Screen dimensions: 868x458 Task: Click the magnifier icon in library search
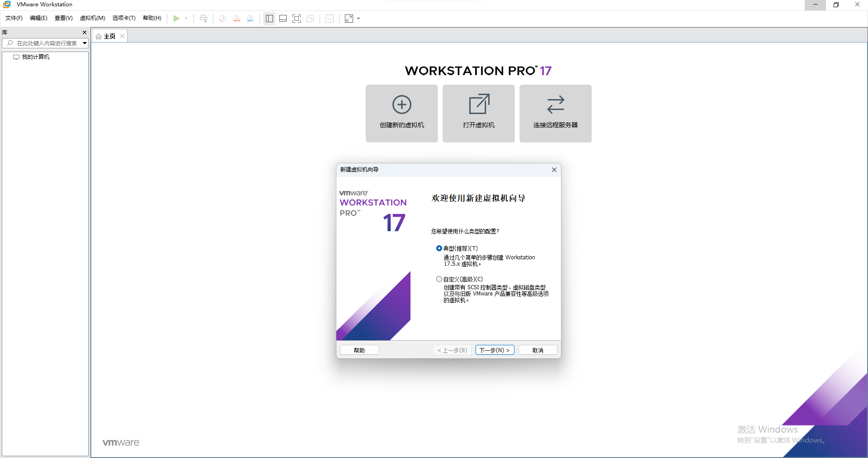click(x=10, y=43)
